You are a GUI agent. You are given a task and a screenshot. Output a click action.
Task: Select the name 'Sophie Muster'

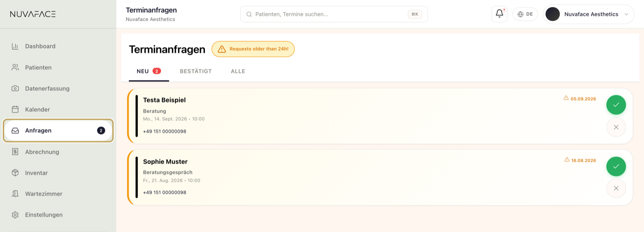[x=165, y=162]
